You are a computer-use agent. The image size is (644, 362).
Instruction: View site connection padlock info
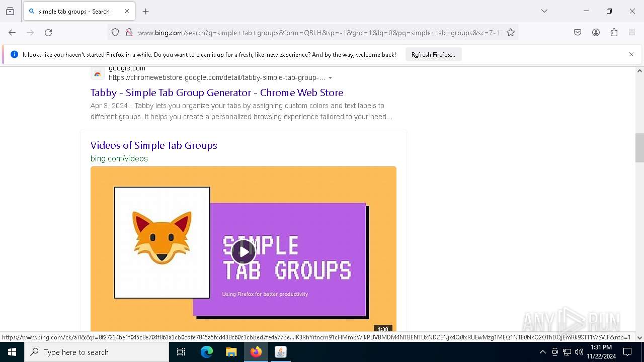pos(129,33)
